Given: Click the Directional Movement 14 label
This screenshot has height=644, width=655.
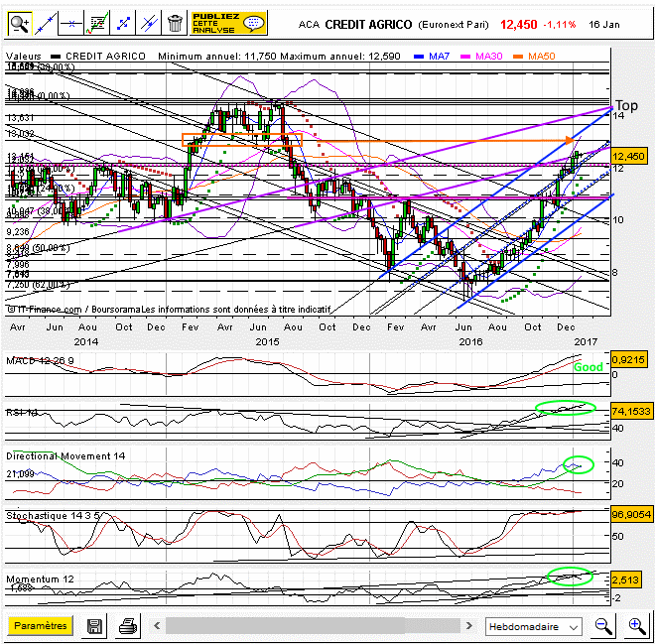Looking at the screenshot, I should 65,456.
